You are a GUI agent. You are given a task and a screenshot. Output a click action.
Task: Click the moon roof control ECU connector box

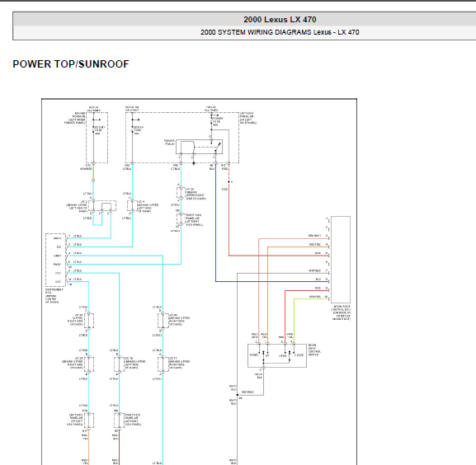(x=341, y=260)
